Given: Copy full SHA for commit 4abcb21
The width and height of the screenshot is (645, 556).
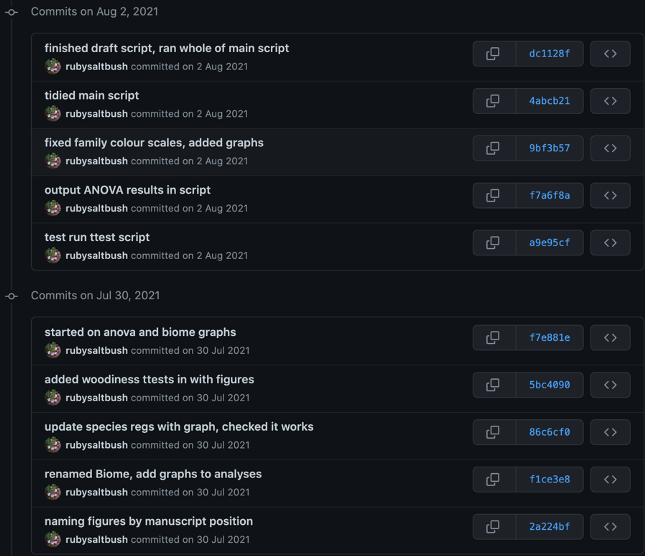Looking at the screenshot, I should coord(493,101).
